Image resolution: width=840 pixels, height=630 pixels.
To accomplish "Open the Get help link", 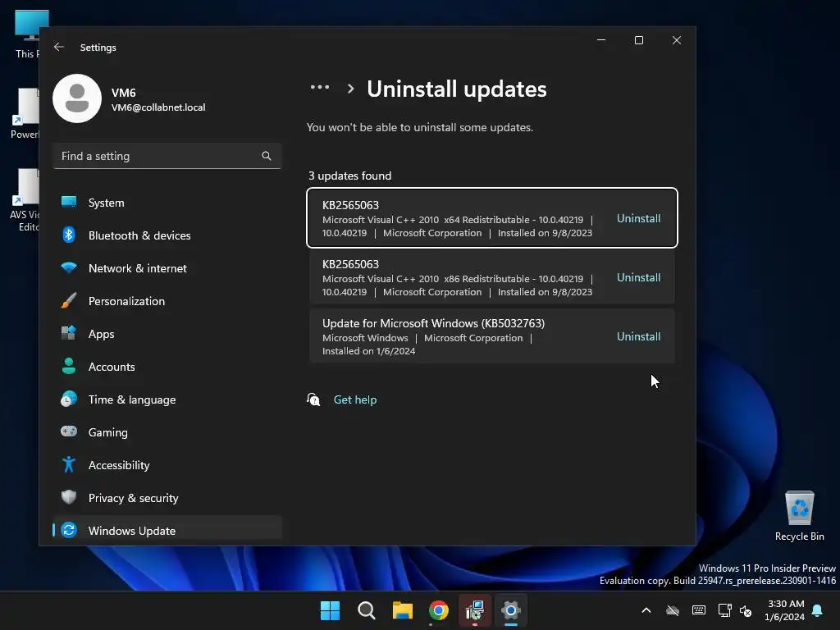I will click(354, 399).
